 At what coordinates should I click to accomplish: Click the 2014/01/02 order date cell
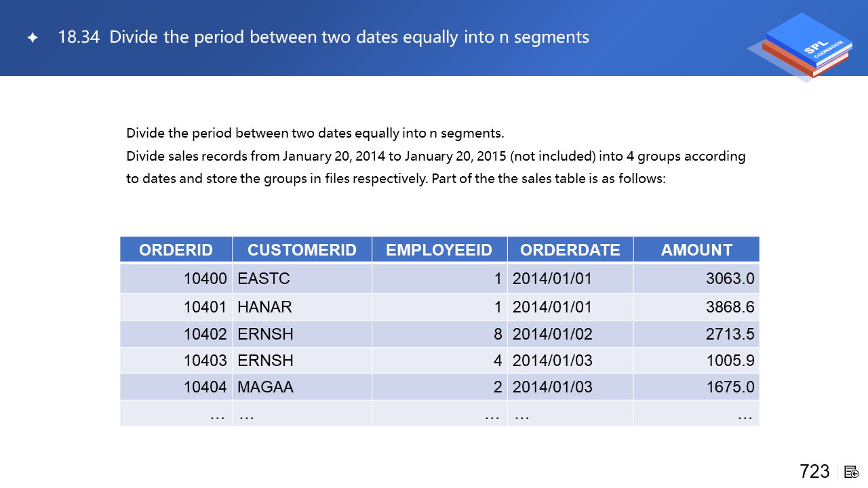point(552,334)
